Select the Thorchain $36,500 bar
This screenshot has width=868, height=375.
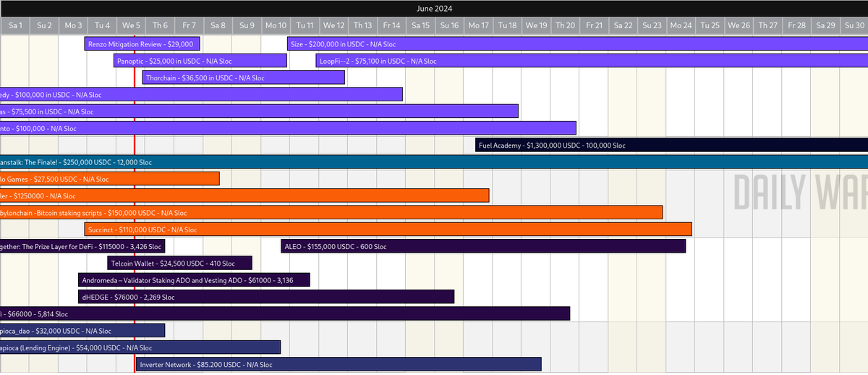tap(244, 77)
